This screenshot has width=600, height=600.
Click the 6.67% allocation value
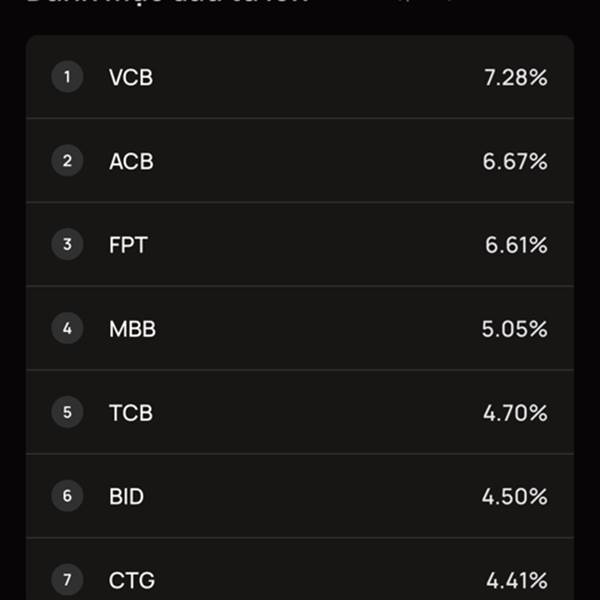coord(515,161)
